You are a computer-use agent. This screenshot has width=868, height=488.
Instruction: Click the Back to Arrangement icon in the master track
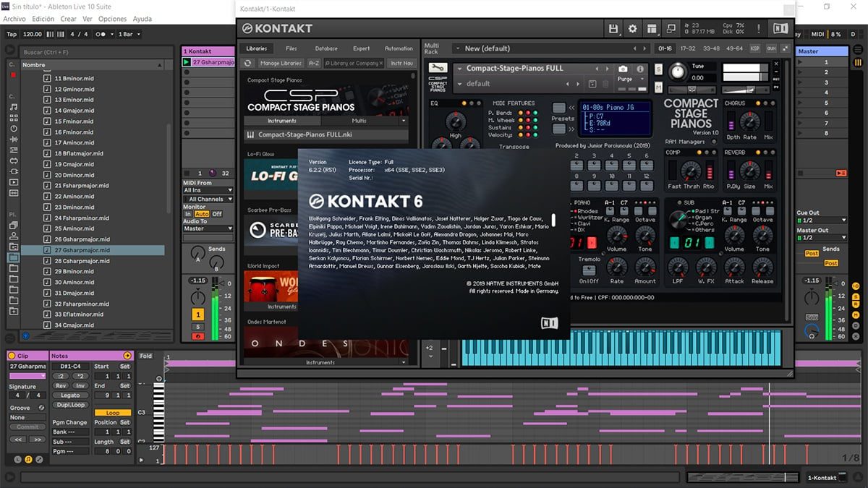(x=841, y=173)
